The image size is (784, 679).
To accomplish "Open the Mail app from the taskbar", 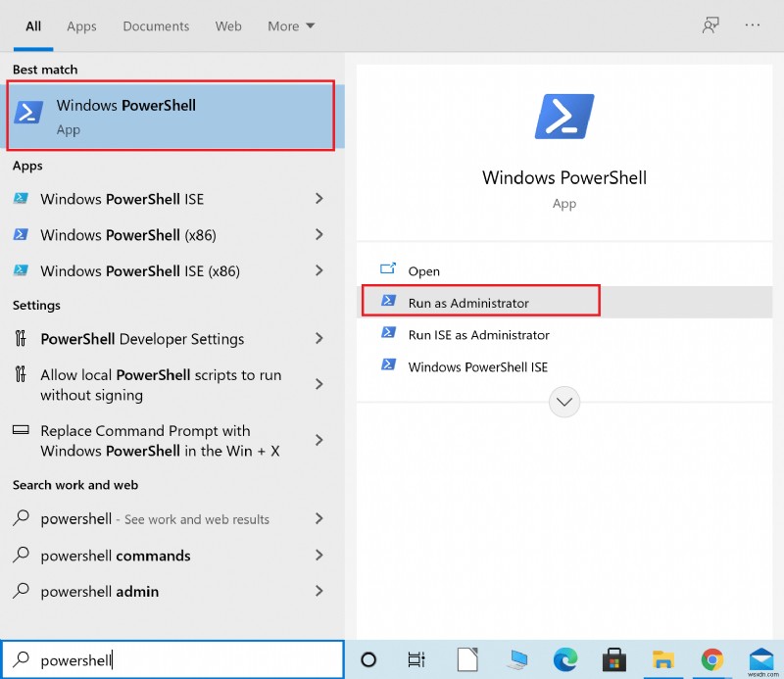I will pyautogui.click(x=761, y=659).
